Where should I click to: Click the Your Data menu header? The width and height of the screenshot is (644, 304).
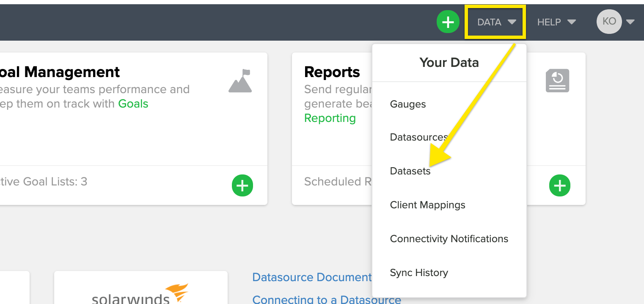click(449, 63)
